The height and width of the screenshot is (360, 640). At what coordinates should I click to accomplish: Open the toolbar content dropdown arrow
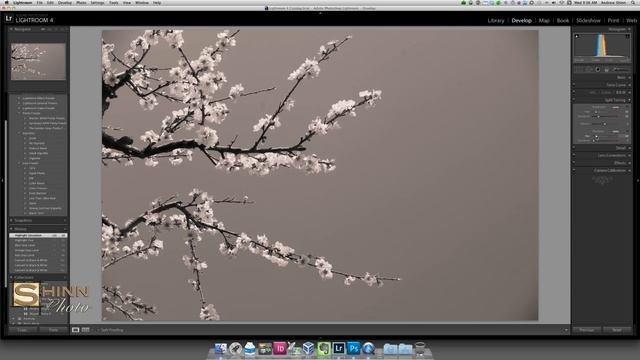pos(566,330)
